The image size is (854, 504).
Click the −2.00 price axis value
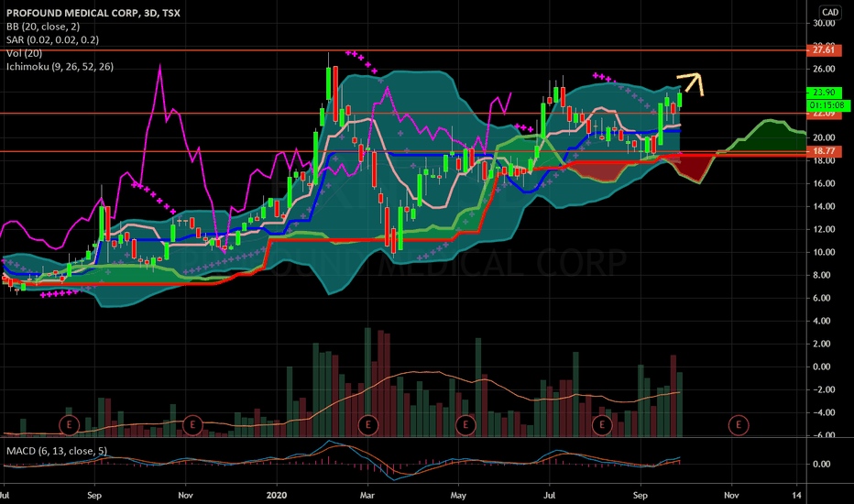coord(823,389)
